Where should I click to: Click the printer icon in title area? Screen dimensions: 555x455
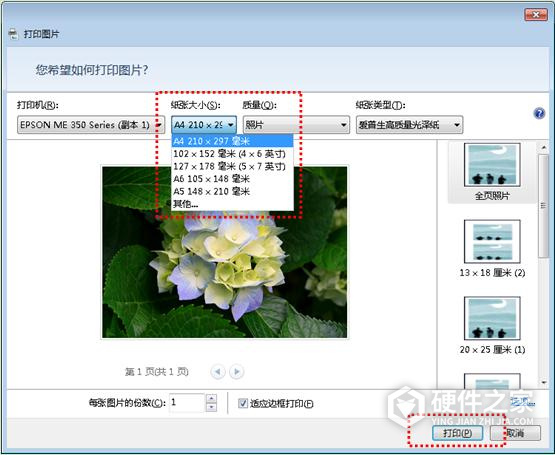coord(13,34)
